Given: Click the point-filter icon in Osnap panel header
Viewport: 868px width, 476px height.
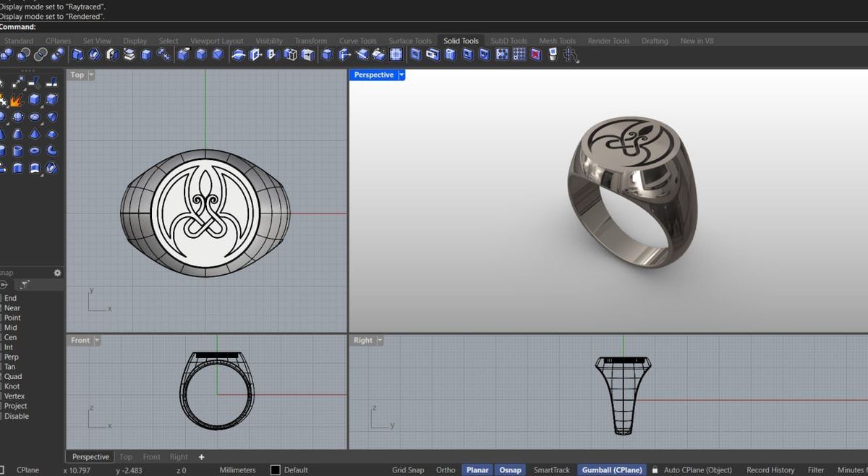Looking at the screenshot, I should pos(25,284).
